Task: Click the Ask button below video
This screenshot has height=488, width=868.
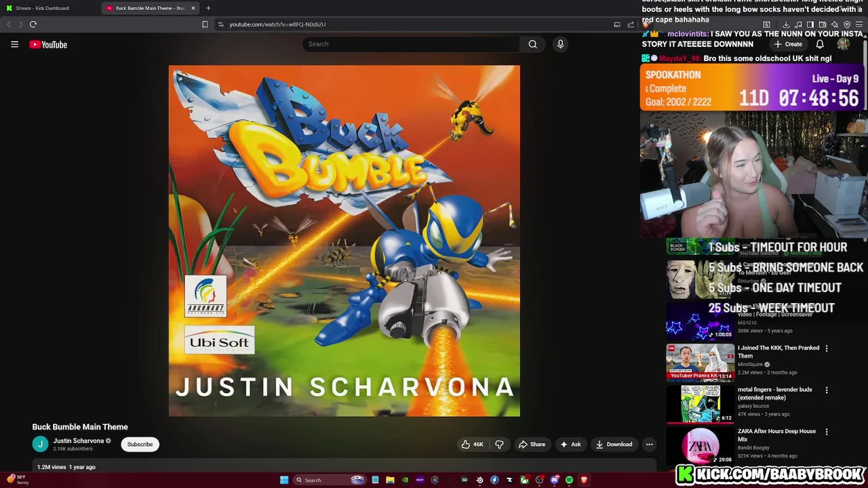Action: (570, 445)
